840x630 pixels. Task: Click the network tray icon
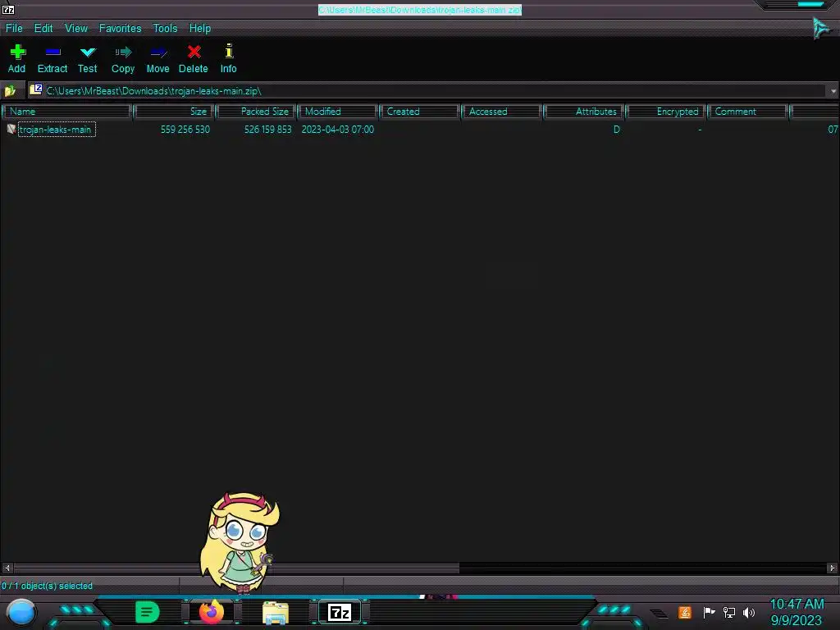[x=729, y=612]
